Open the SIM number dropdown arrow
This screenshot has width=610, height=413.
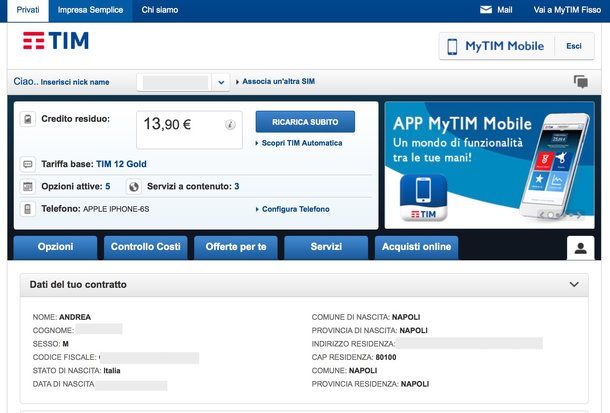[221, 82]
